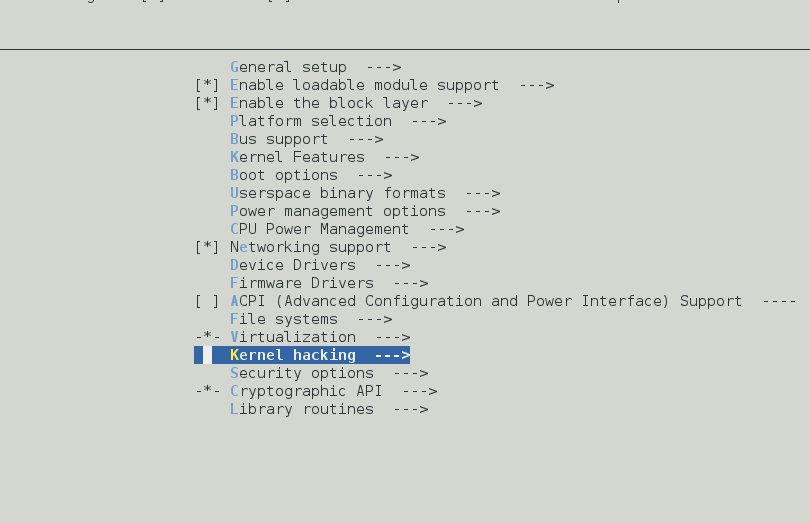Expand Device Drivers arrow
Image resolution: width=810 pixels, height=523 pixels.
click(393, 266)
